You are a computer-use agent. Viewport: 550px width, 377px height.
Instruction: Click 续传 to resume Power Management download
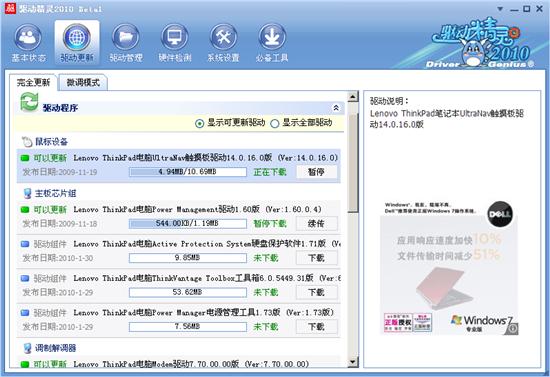(317, 223)
